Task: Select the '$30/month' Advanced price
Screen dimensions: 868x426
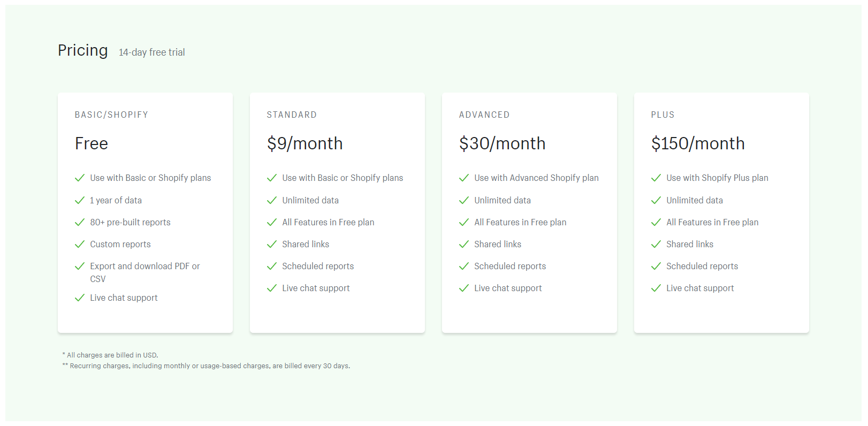Action: point(502,143)
